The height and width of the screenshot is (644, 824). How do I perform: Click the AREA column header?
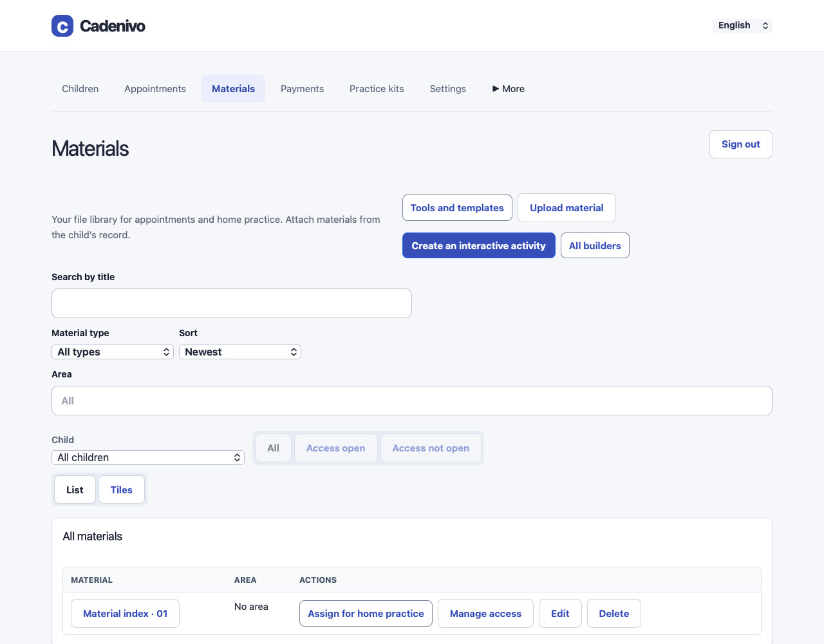[x=245, y=580]
